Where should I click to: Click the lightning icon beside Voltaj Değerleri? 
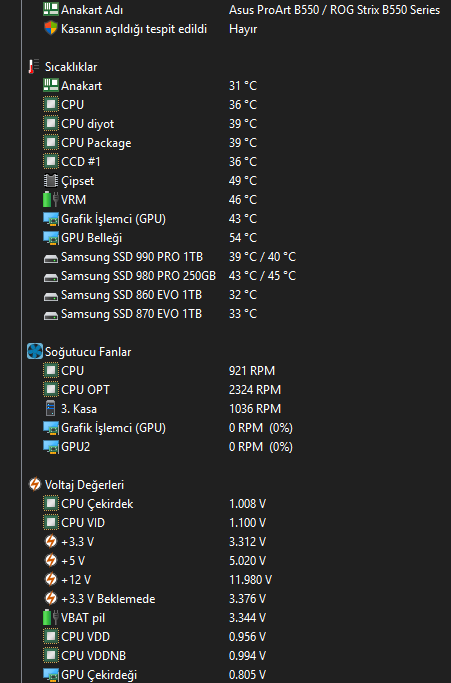pos(34,484)
